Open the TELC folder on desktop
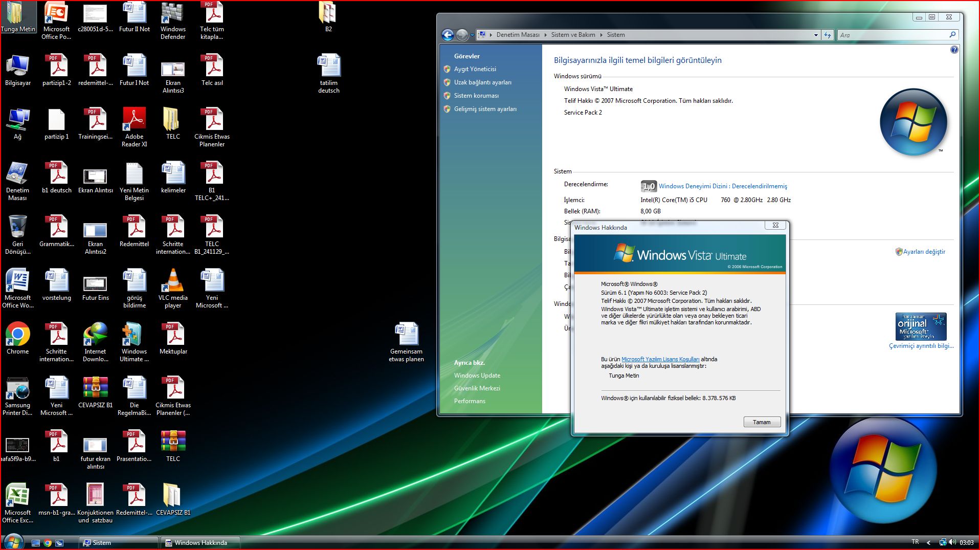Image resolution: width=980 pixels, height=550 pixels. pyautogui.click(x=173, y=124)
